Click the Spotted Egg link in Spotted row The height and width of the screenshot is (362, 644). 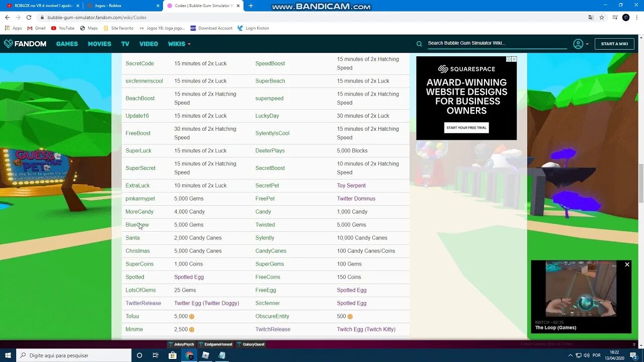(x=189, y=277)
